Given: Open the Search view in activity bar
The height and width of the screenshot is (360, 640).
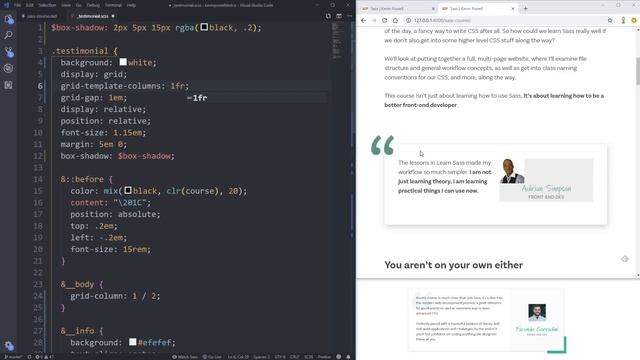Looking at the screenshot, I should (x=9, y=35).
